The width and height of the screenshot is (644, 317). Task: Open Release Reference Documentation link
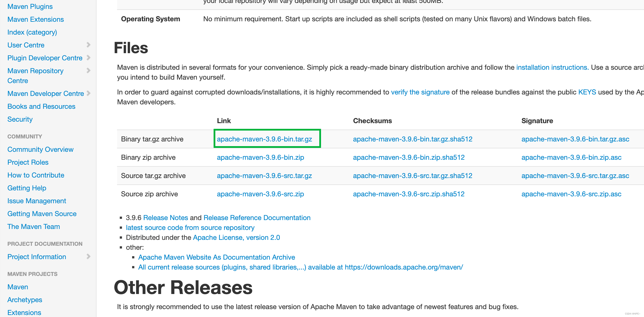pos(257,218)
